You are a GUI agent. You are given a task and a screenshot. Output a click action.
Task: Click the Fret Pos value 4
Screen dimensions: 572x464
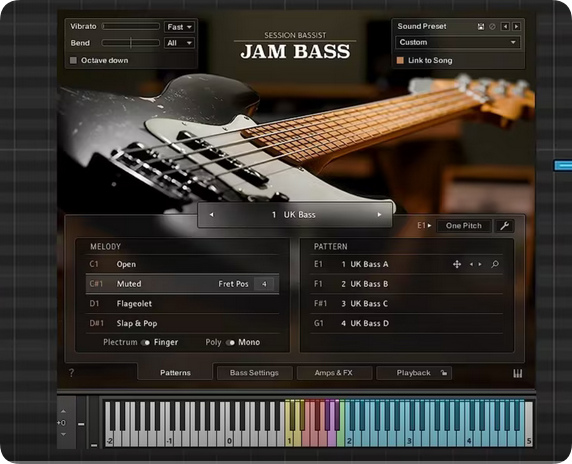click(x=264, y=284)
